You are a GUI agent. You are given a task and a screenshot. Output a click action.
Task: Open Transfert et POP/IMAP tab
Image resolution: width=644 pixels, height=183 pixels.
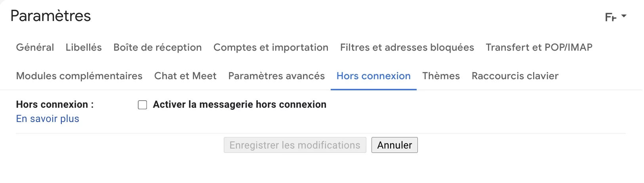point(539,48)
